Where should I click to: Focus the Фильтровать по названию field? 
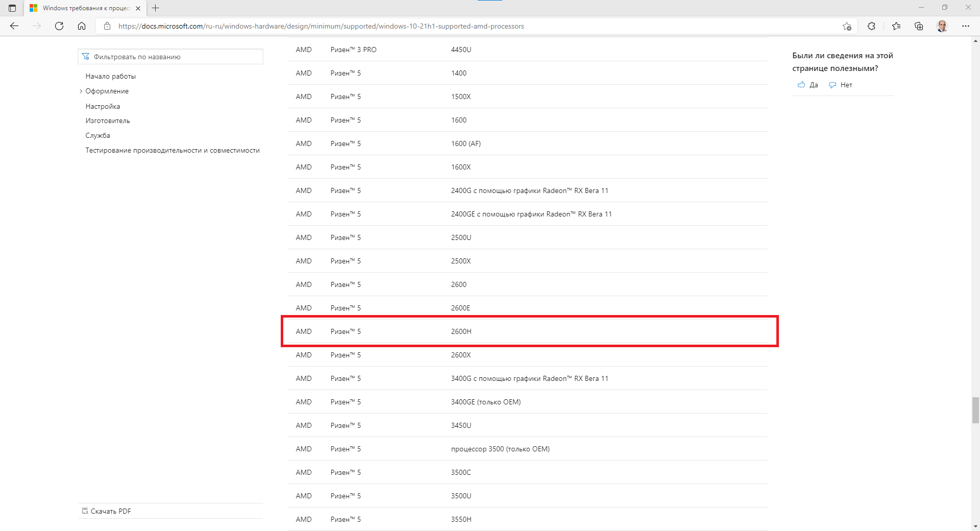point(170,57)
